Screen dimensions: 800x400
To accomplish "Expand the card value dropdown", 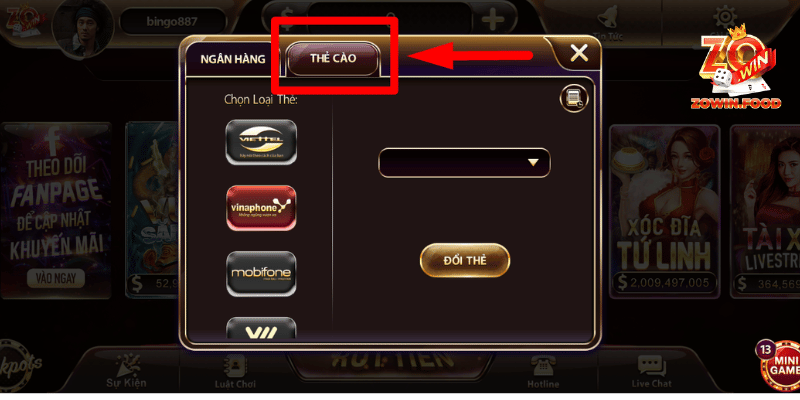I will tap(464, 163).
